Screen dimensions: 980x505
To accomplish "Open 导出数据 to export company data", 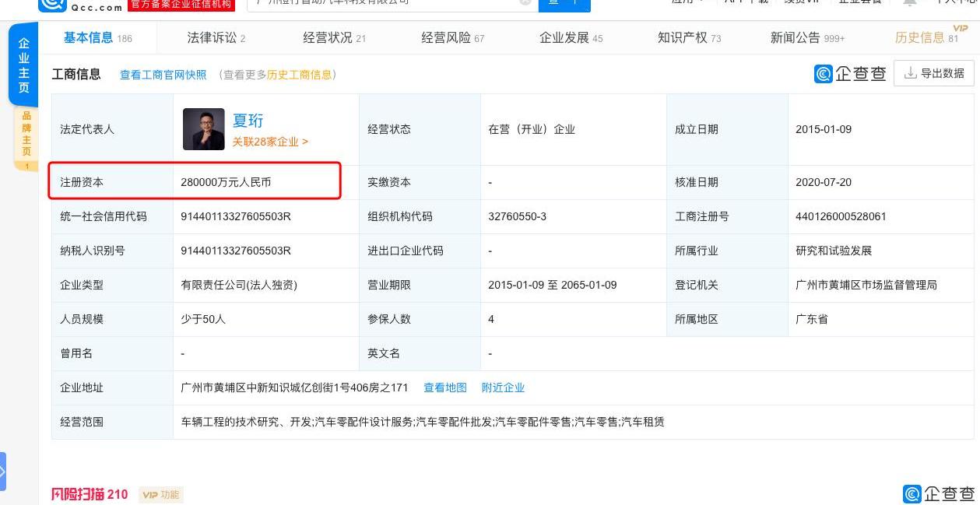I will (933, 73).
